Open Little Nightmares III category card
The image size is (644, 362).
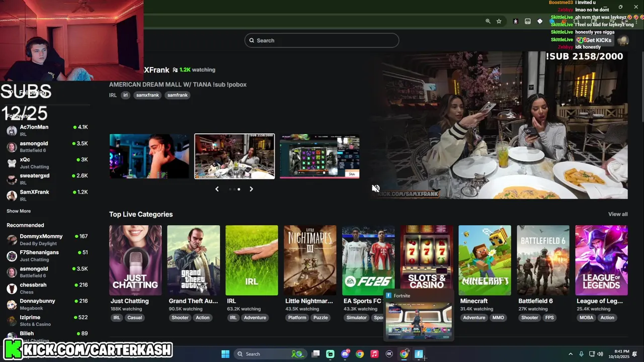tap(310, 260)
